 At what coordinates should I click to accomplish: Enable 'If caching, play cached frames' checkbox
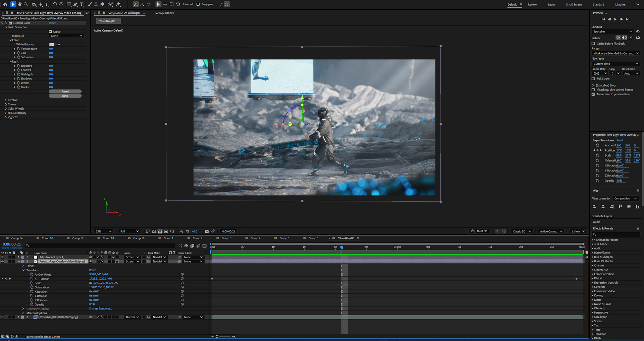tap(593, 90)
